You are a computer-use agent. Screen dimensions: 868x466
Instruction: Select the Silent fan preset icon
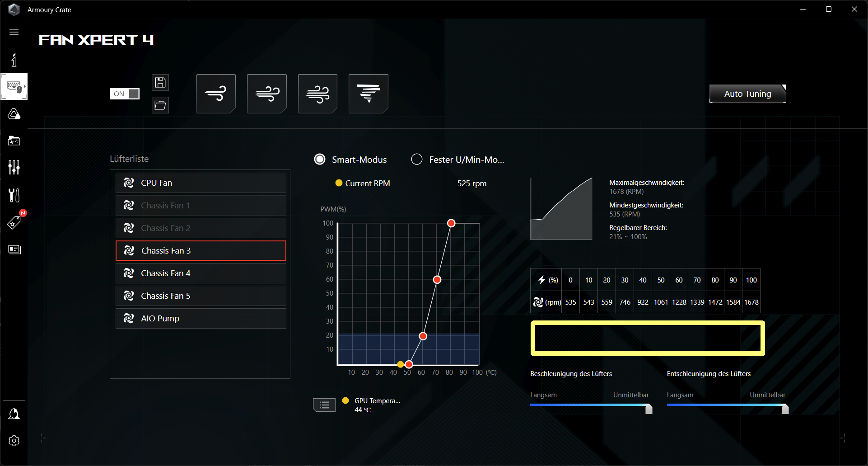click(x=216, y=94)
